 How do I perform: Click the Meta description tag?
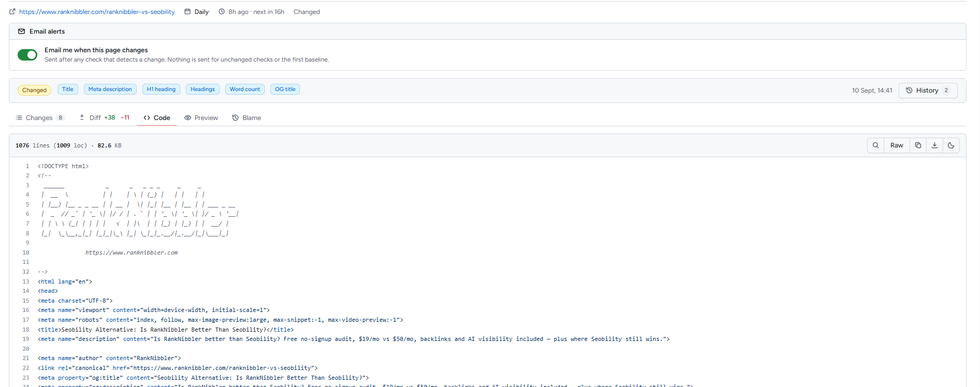pyautogui.click(x=110, y=90)
